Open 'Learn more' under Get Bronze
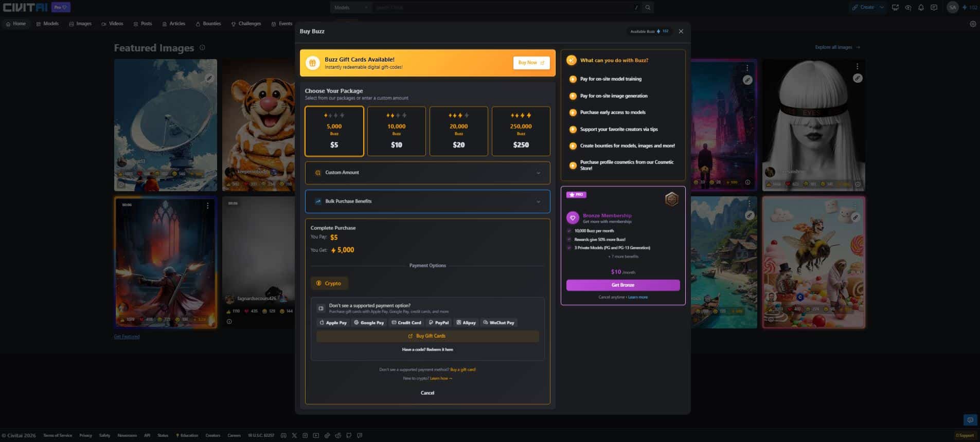This screenshot has height=442, width=980. tap(638, 297)
